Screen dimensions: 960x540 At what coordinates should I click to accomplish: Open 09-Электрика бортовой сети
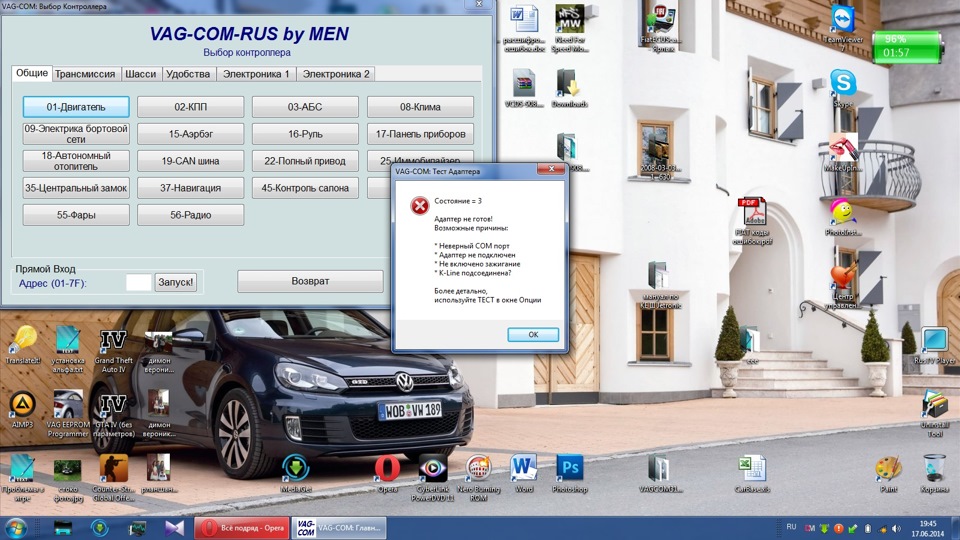coord(76,133)
